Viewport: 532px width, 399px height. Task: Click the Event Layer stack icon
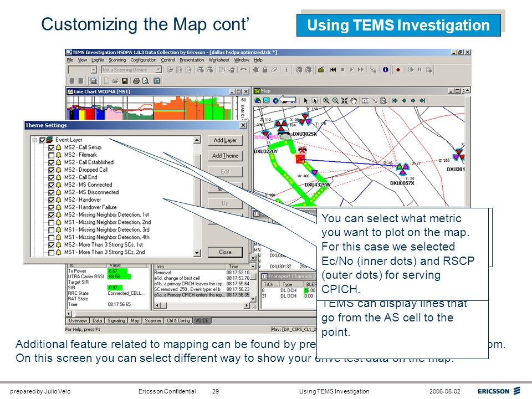[x=49, y=140]
